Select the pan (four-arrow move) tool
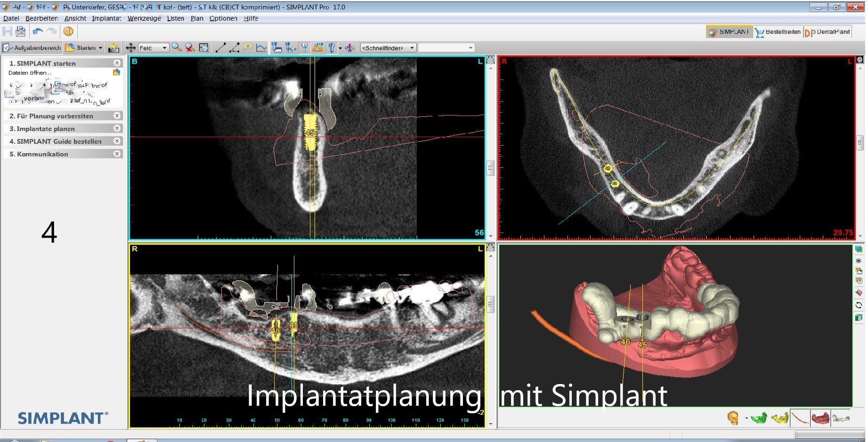This screenshot has width=868, height=442. click(130, 48)
